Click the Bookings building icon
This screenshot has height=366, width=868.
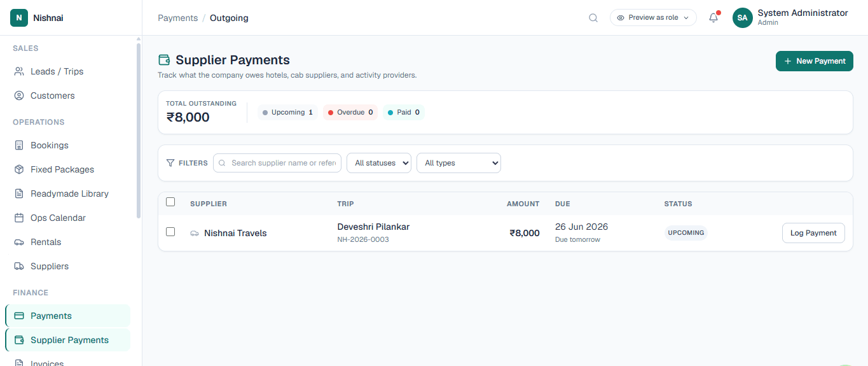(19, 145)
